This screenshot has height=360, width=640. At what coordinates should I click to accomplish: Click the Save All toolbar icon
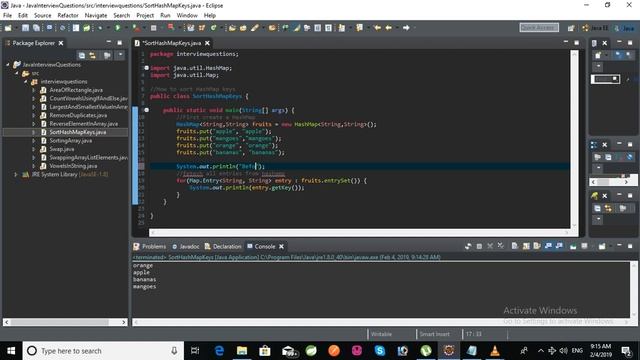coord(36,28)
